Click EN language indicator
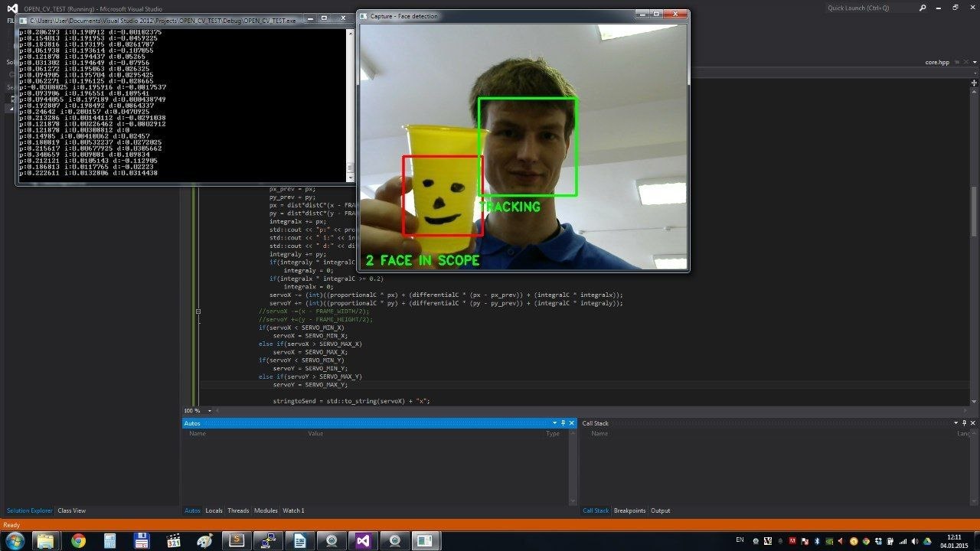 (x=740, y=540)
